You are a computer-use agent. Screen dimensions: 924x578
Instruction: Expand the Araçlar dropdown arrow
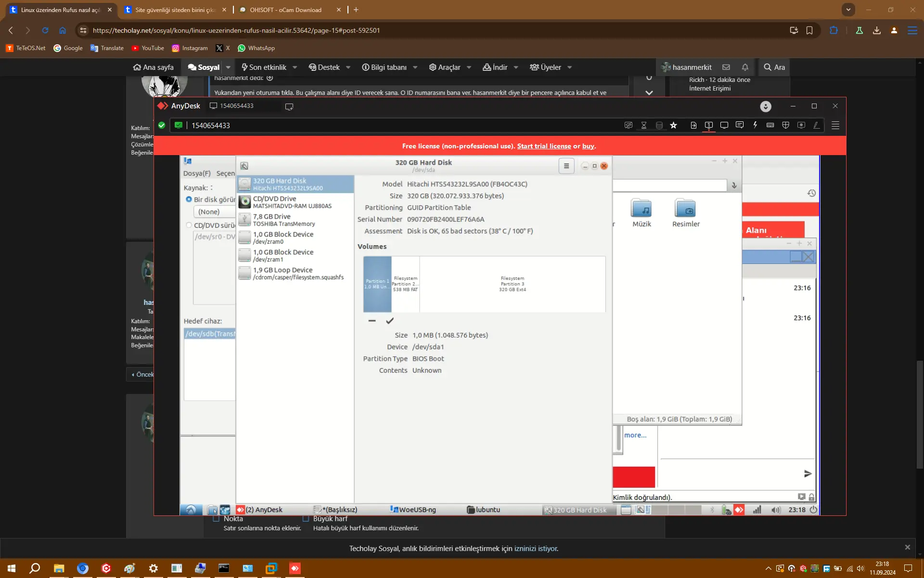tap(469, 67)
